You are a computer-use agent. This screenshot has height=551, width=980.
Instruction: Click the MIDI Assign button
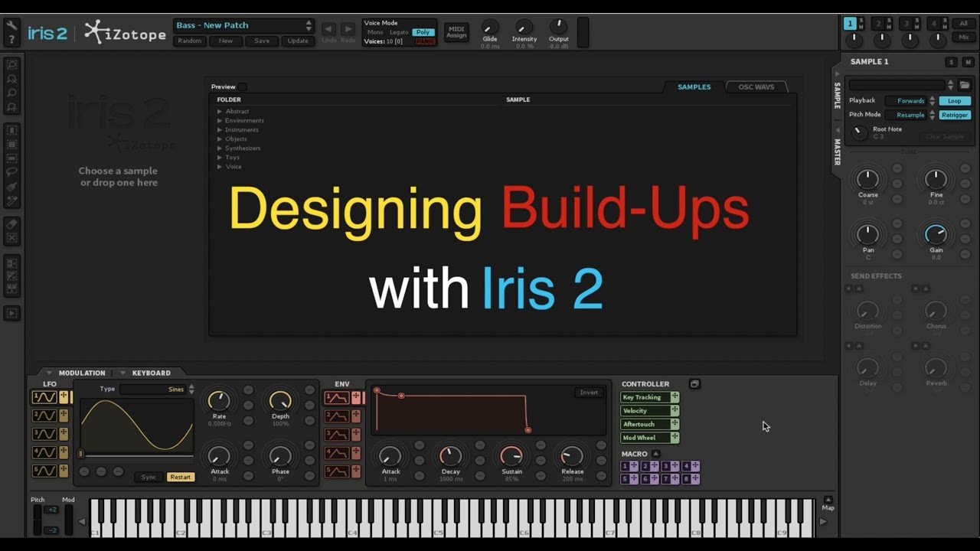click(x=456, y=32)
